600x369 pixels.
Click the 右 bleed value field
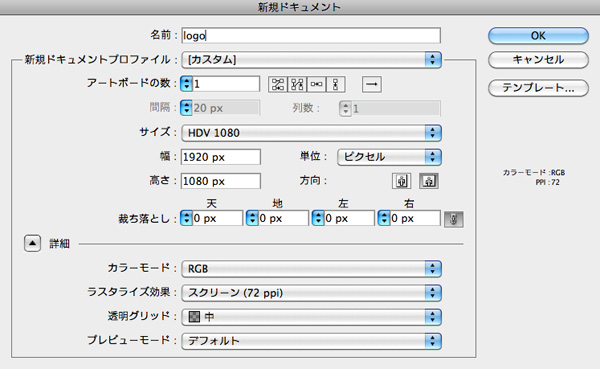(415, 218)
